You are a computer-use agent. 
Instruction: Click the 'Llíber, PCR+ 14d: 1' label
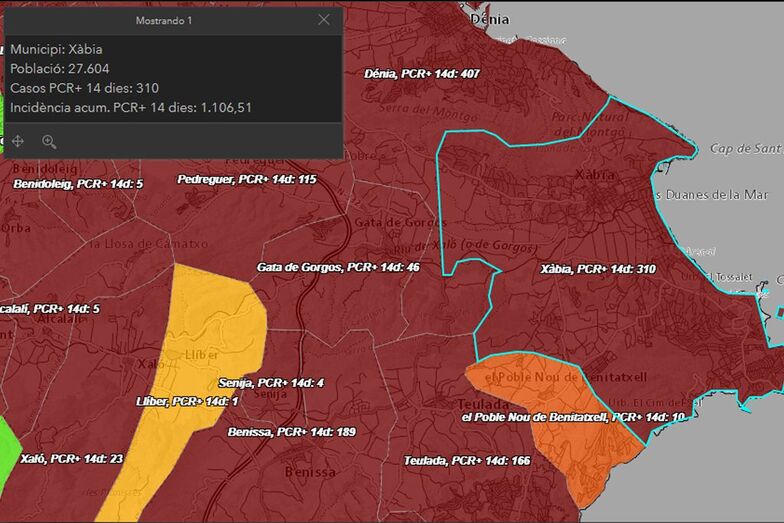click(187, 402)
